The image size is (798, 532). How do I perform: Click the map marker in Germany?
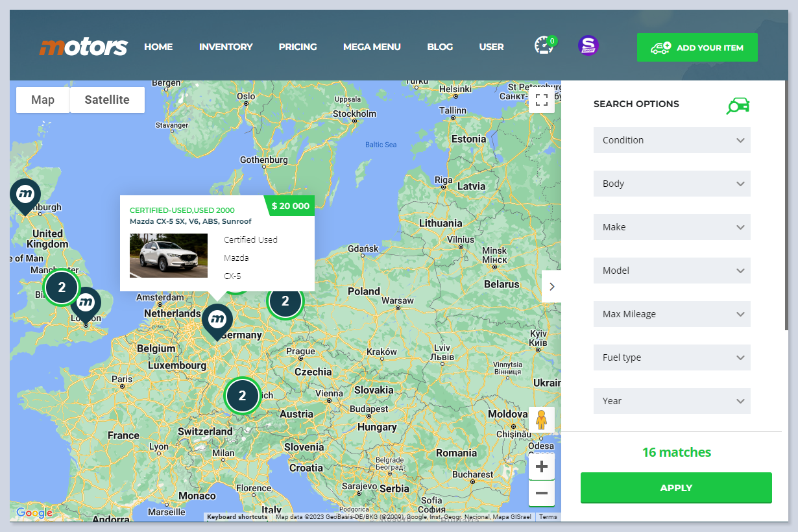pos(217,320)
